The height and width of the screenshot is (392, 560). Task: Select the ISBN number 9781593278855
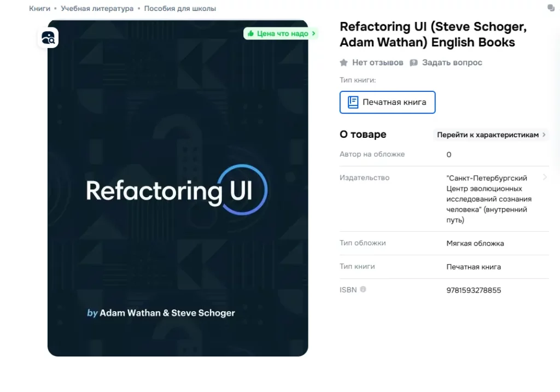pyautogui.click(x=474, y=290)
